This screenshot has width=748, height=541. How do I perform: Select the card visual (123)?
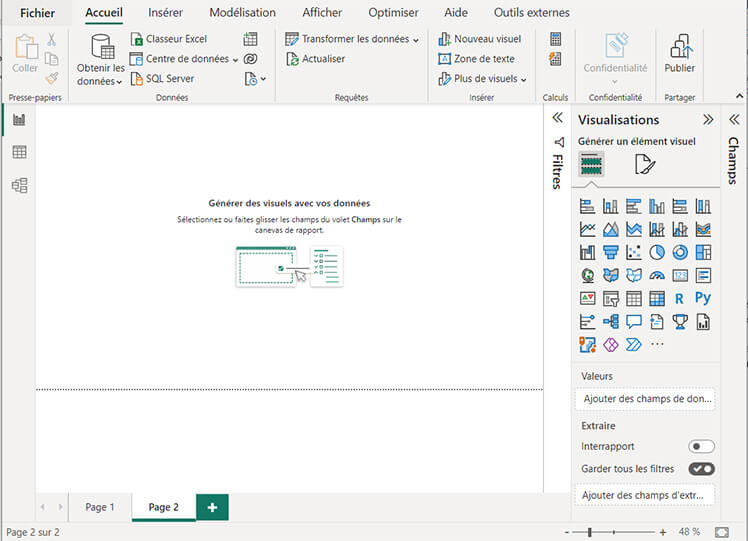point(680,275)
